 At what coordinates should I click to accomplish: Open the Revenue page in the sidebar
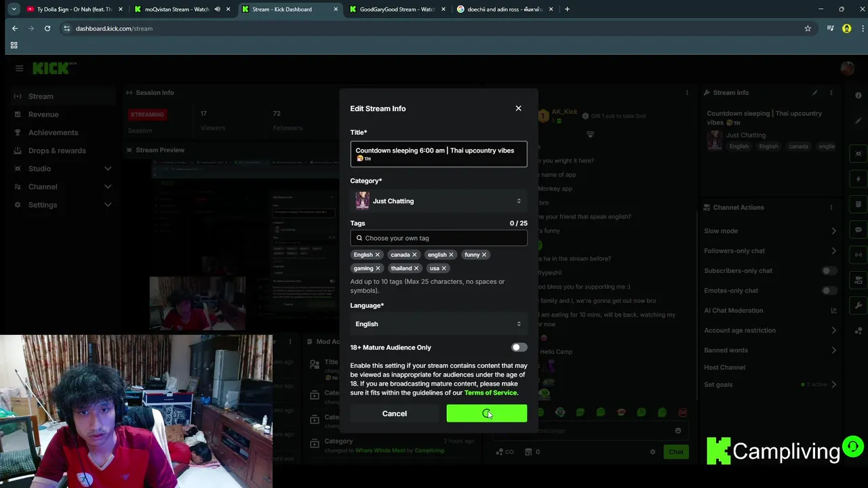63,115
